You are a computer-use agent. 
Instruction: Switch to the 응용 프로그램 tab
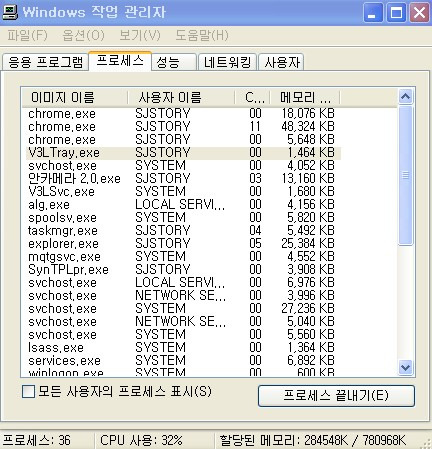pos(45,62)
